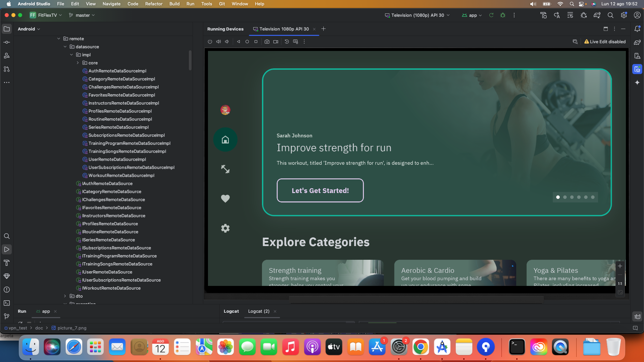Expand the core folder in project tree
This screenshot has height=362, width=644.
[x=78, y=63]
